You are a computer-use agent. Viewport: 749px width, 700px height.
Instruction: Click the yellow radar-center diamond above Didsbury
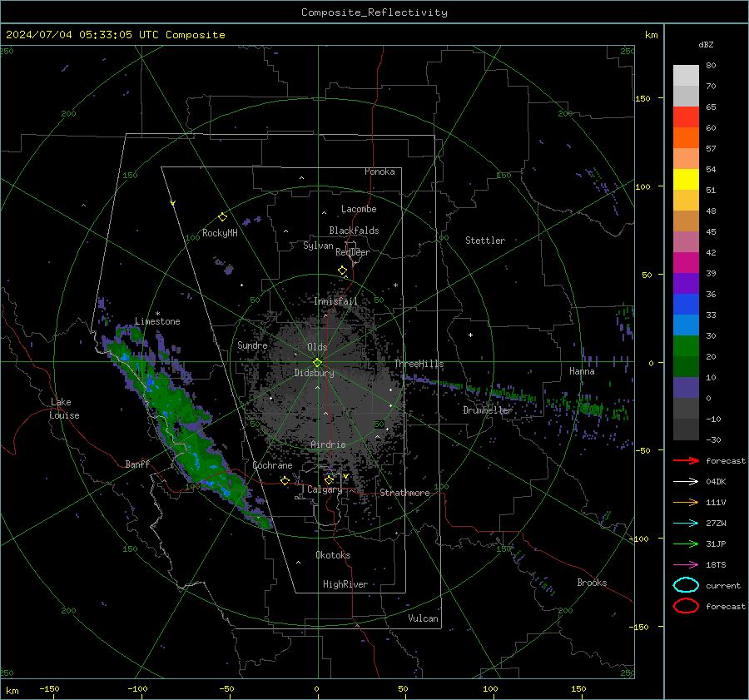click(317, 362)
